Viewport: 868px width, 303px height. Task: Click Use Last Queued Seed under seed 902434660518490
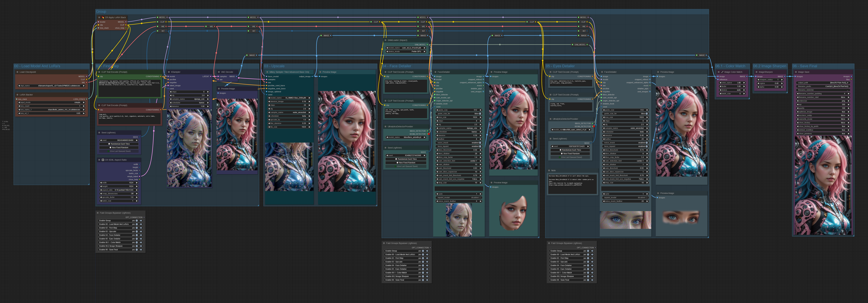(x=119, y=151)
